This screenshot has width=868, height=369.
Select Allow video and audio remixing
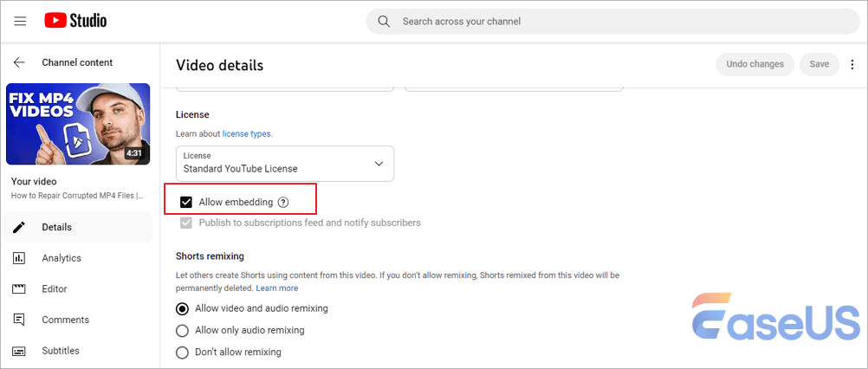coord(182,308)
